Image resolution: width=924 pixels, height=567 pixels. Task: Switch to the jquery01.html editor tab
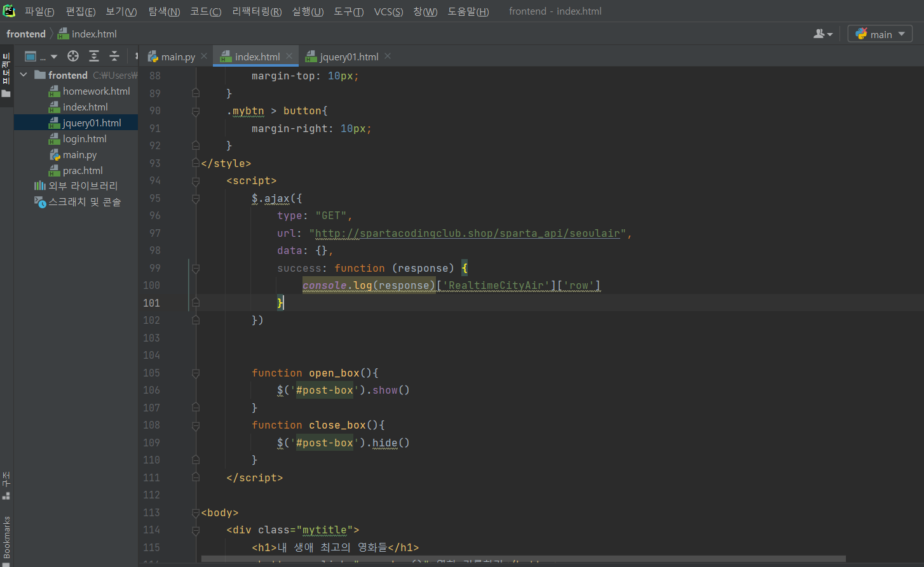click(x=349, y=57)
